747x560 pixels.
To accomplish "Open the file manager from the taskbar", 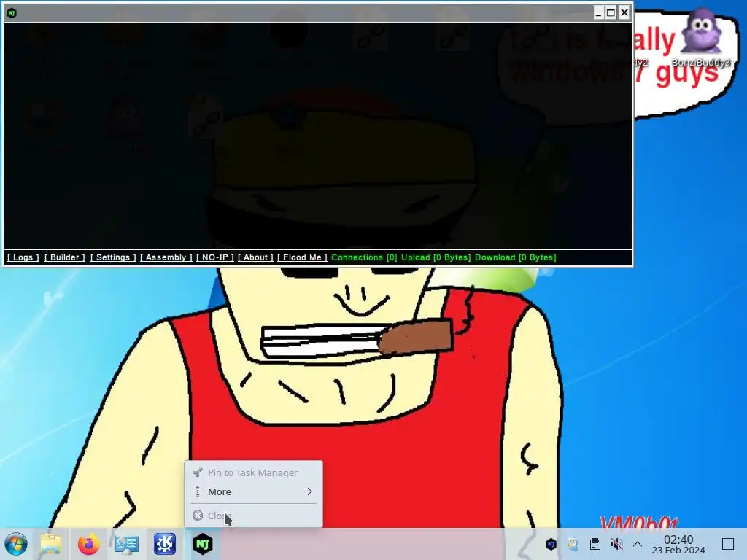I will 51,544.
